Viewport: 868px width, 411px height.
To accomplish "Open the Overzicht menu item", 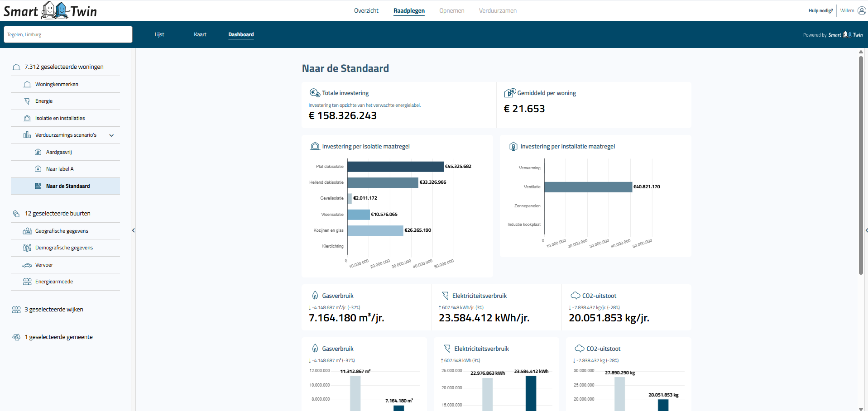I will [366, 10].
